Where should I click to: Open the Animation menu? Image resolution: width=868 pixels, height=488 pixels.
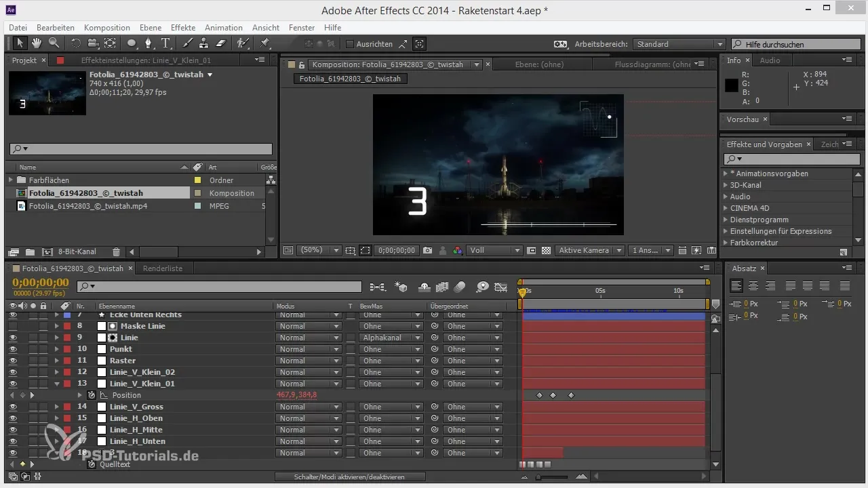224,28
